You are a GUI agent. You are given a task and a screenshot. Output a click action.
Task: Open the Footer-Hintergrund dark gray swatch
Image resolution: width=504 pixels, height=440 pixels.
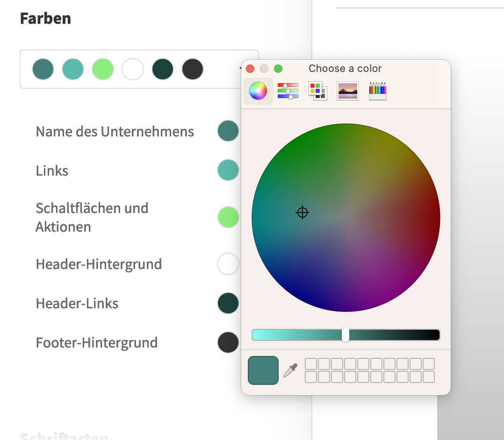228,342
